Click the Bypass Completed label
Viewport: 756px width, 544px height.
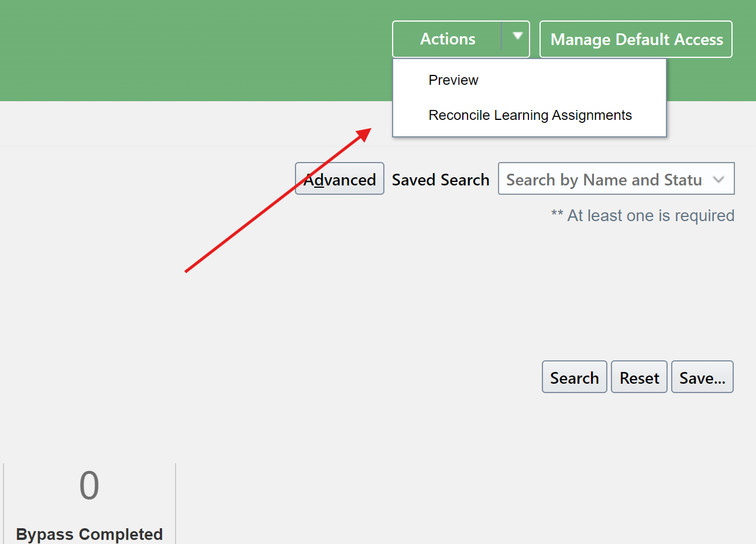pos(89,533)
